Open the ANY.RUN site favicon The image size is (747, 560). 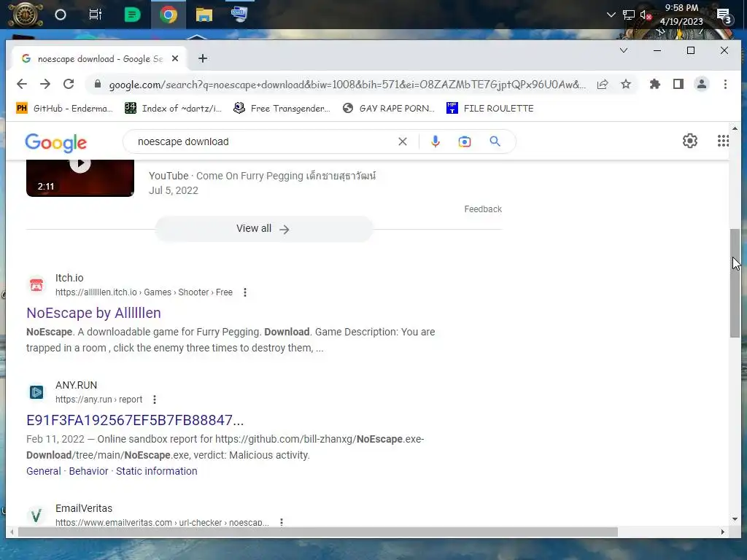pyautogui.click(x=36, y=392)
